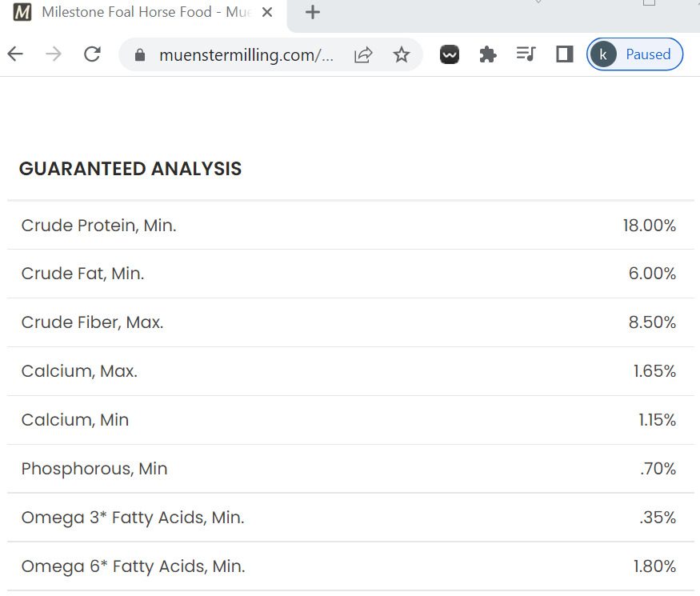Click the Guaranteed Analysis heading
This screenshot has width=700, height=596.
(x=130, y=169)
